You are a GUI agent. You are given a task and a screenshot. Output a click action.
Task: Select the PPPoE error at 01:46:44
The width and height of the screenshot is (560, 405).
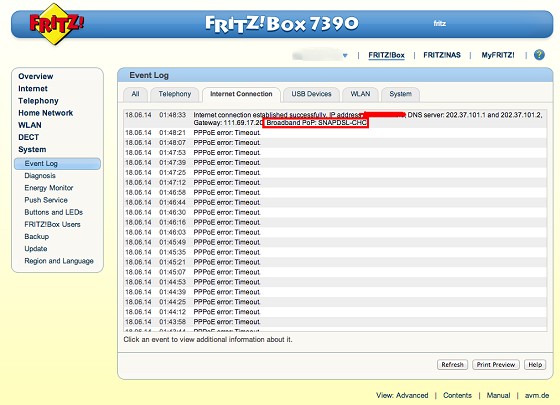(335, 202)
